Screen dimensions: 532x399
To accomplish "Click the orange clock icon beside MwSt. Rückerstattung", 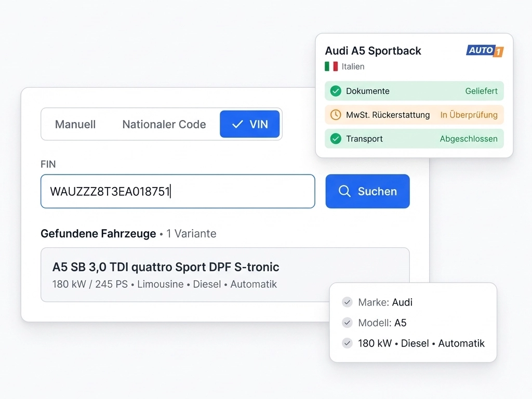I will point(336,115).
